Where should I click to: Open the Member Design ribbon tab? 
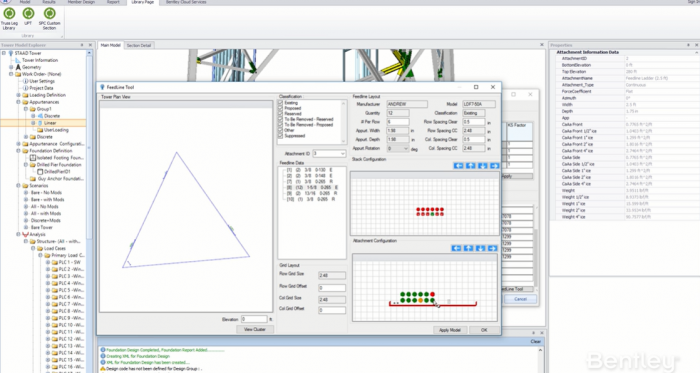point(81,2)
